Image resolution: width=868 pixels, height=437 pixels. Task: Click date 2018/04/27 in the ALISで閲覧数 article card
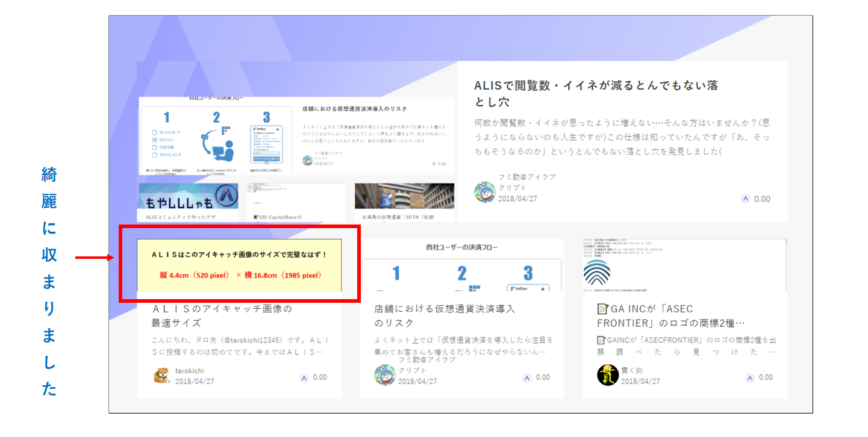tap(518, 199)
